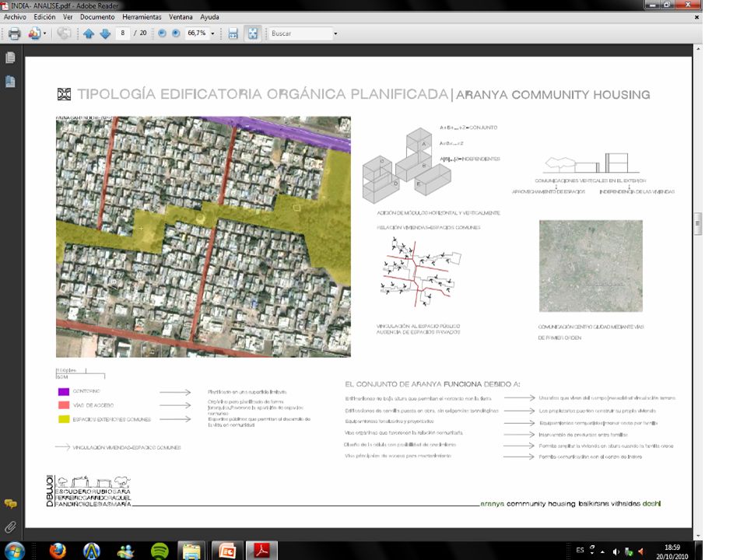Click the heading "TIPOLOGÍA EDIFICATORIA ORGÁNICA PLANIFICADA"

pos(263,94)
